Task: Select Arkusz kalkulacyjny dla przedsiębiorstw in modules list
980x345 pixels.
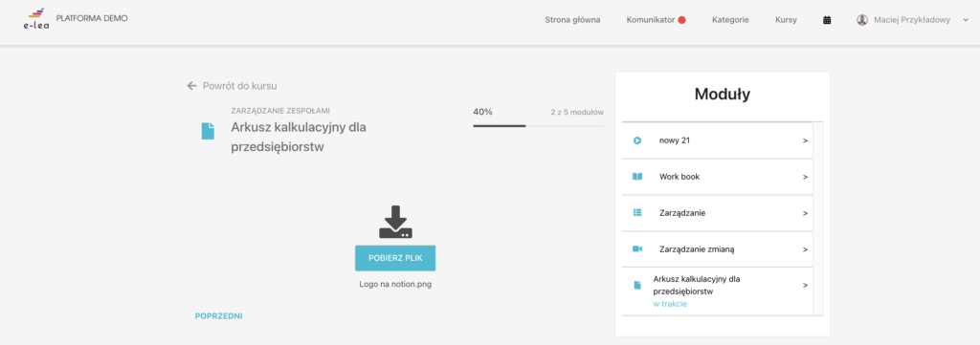Action: pyautogui.click(x=718, y=291)
